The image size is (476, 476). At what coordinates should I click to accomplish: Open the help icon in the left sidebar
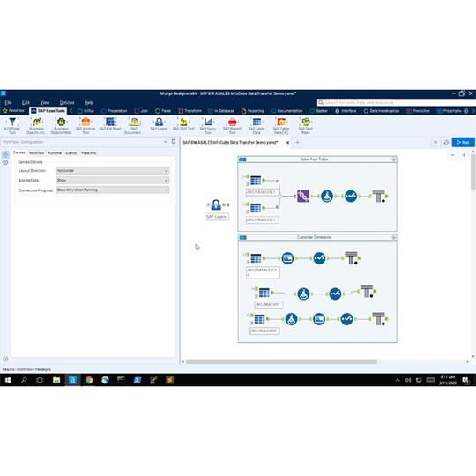[5, 163]
